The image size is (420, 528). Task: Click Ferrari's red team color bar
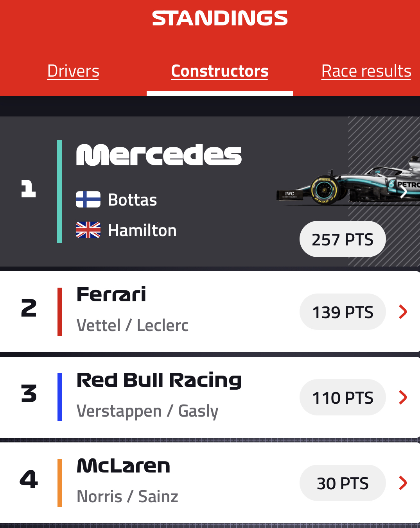[x=60, y=311]
